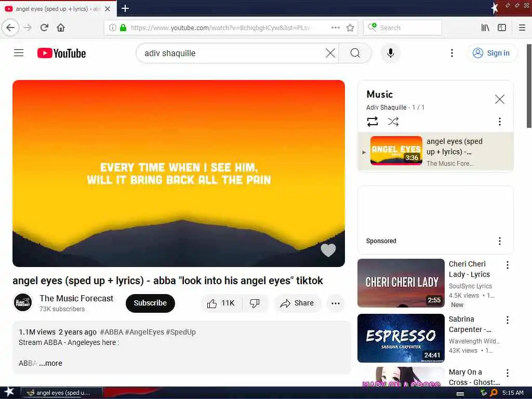Start voice search with microphone
The image size is (532, 399).
tap(391, 53)
